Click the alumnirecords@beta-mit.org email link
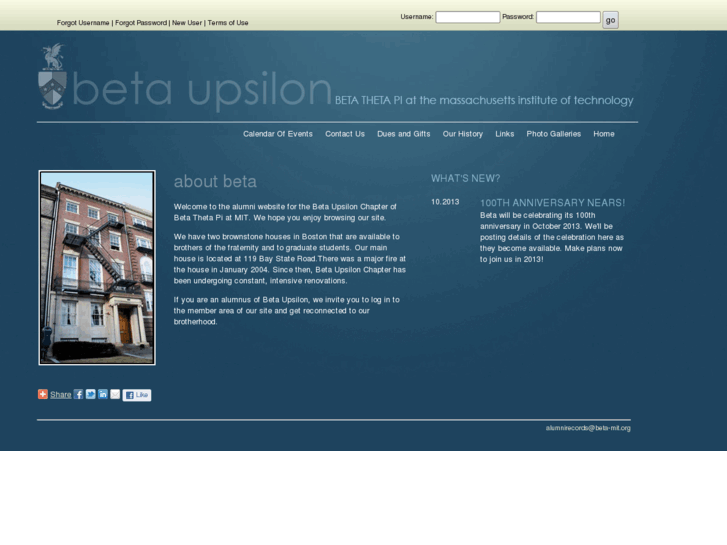Viewport: 727px width, 545px height. tap(588, 428)
